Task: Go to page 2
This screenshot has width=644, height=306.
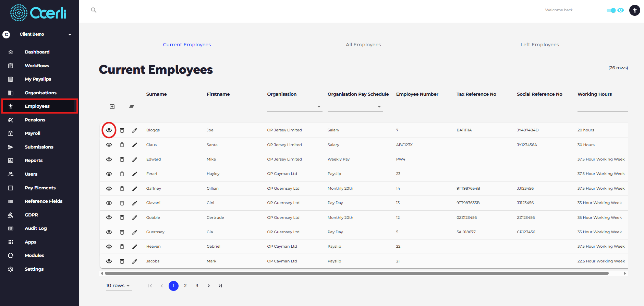Action: tap(185, 286)
